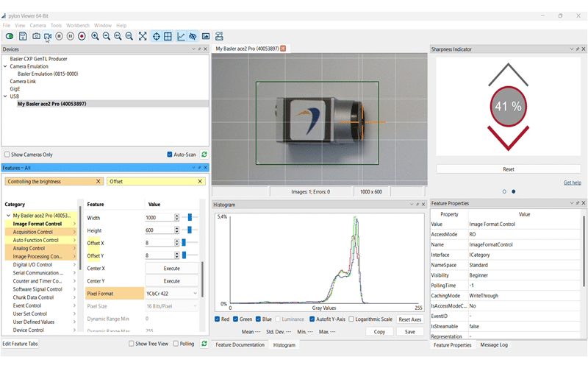Start continuous shot with the video camera icon

point(48,36)
